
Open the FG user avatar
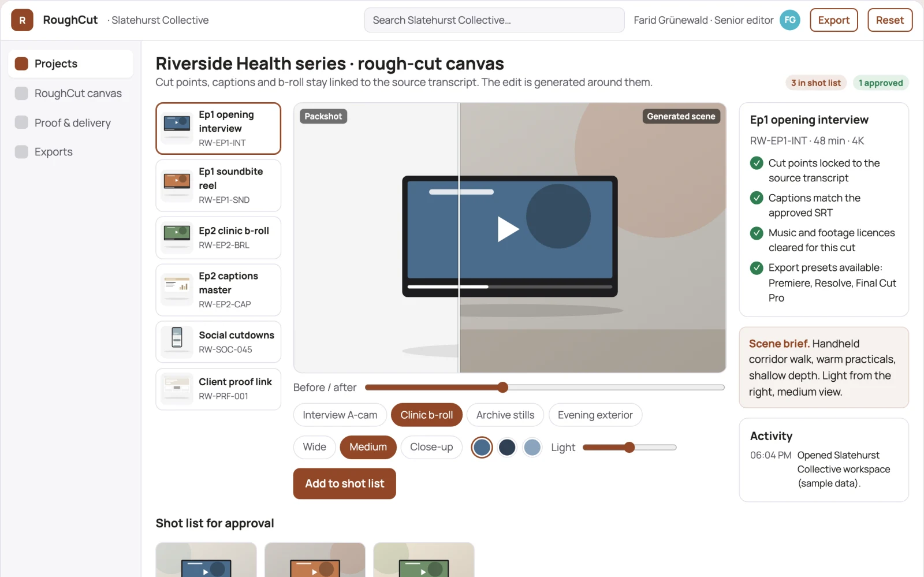tap(789, 20)
